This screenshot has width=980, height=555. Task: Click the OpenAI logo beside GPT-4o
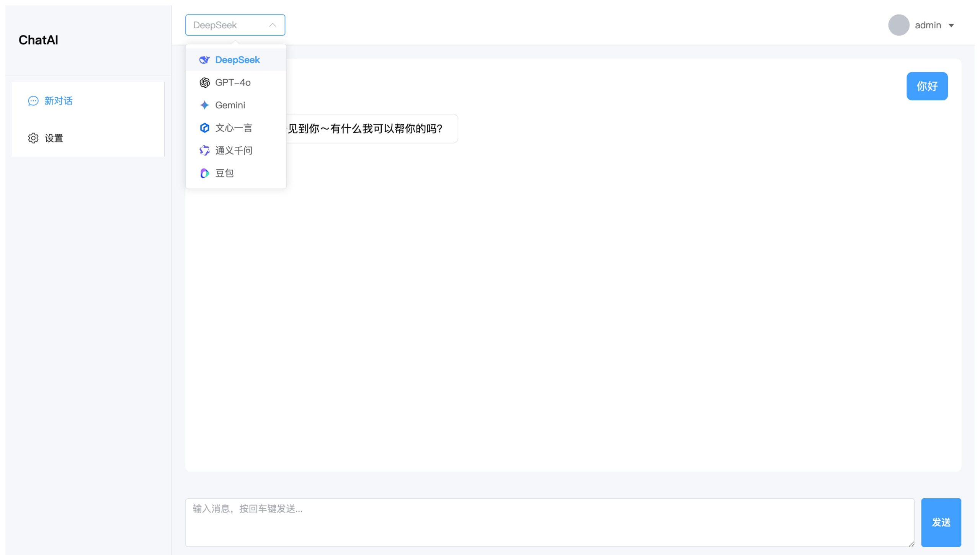[x=204, y=82]
